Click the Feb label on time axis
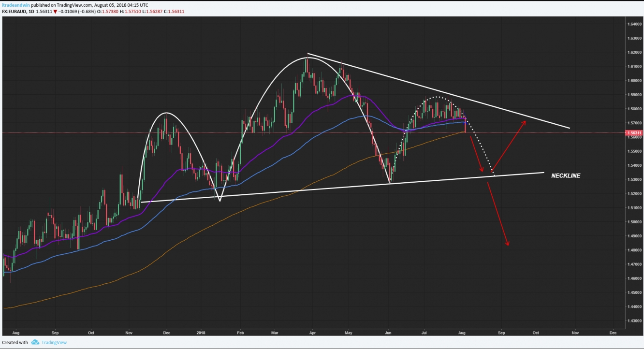The image size is (644, 349). (x=241, y=333)
